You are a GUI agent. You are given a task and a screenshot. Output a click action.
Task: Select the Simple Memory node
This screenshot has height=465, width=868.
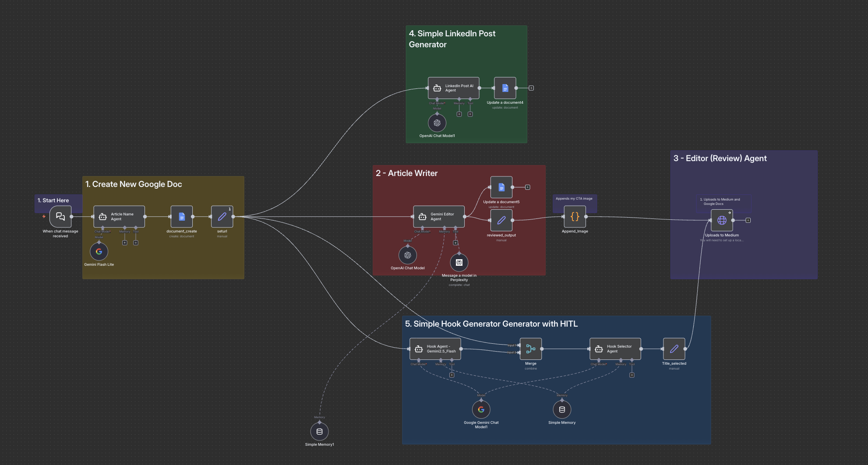pos(562,409)
